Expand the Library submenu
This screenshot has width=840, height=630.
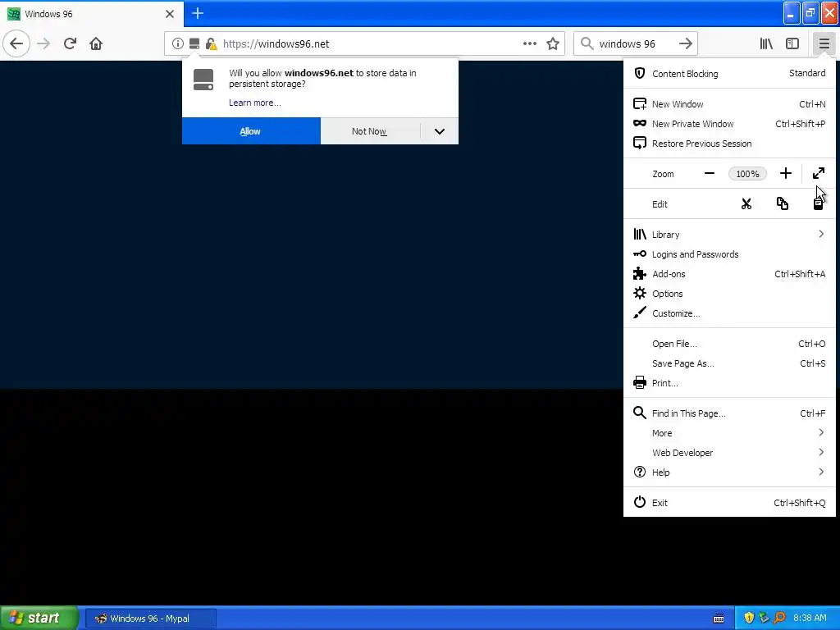pos(729,234)
